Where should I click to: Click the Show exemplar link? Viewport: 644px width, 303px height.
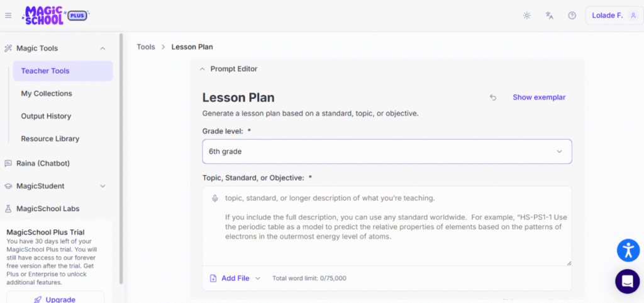(x=539, y=98)
